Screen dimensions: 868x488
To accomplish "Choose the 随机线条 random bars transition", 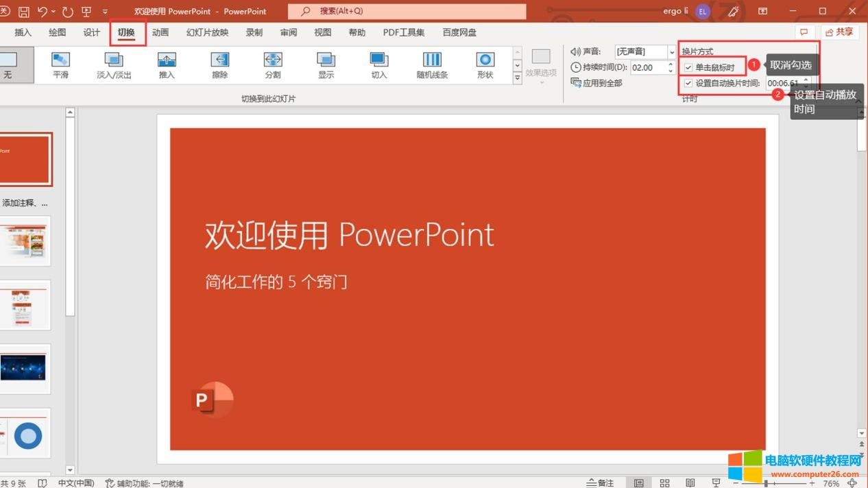I will 432,64.
